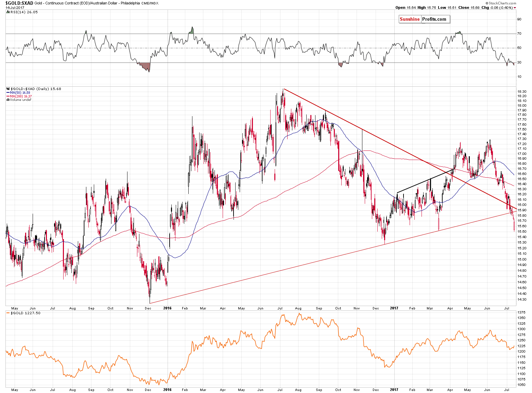This screenshot has width=532, height=393.
Task: Click the 2017 label below the $GOLD lower panel
Action: click(394, 390)
